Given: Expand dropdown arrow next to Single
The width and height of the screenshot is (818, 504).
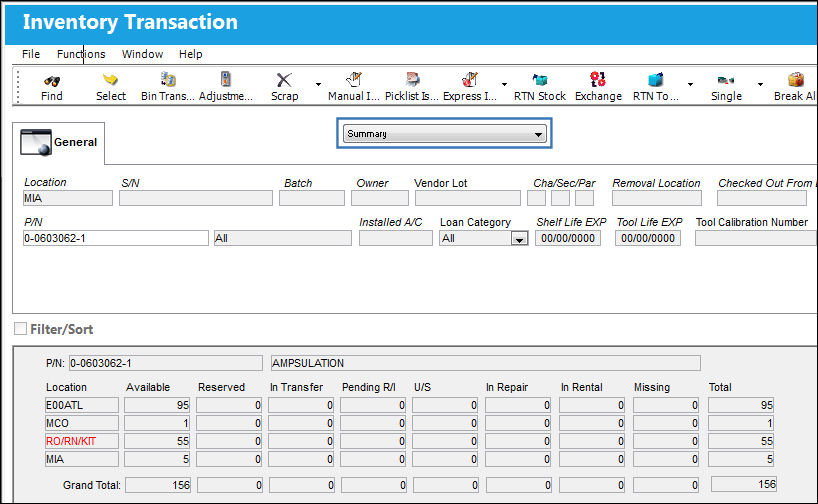Looking at the screenshot, I should click(760, 84).
